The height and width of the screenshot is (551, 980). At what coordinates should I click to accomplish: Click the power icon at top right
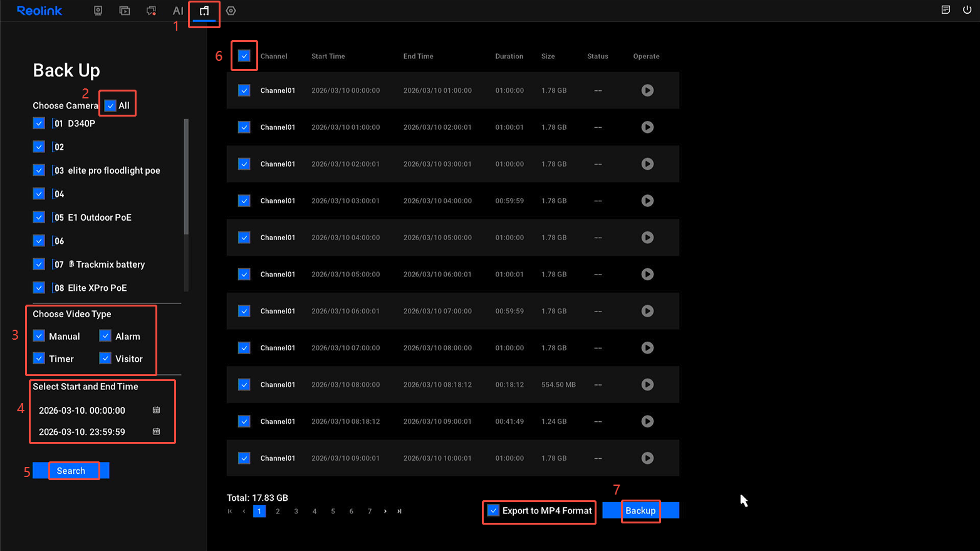[967, 10]
